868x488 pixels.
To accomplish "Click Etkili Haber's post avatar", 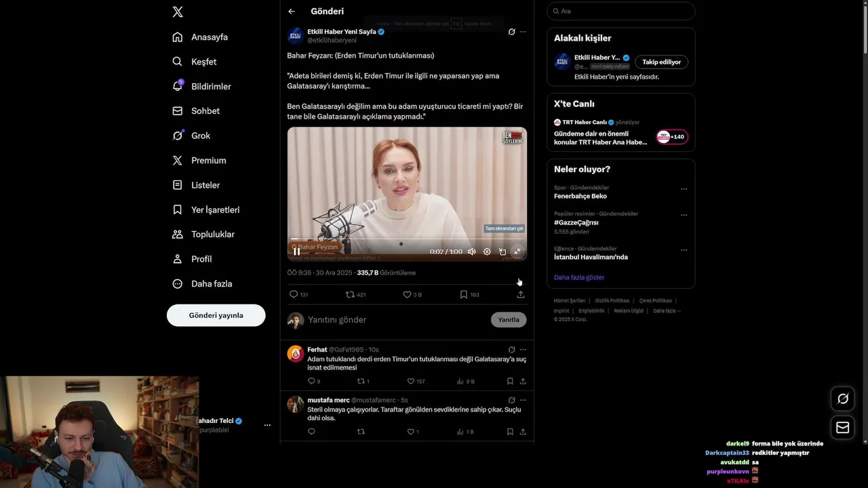I will [x=296, y=36].
